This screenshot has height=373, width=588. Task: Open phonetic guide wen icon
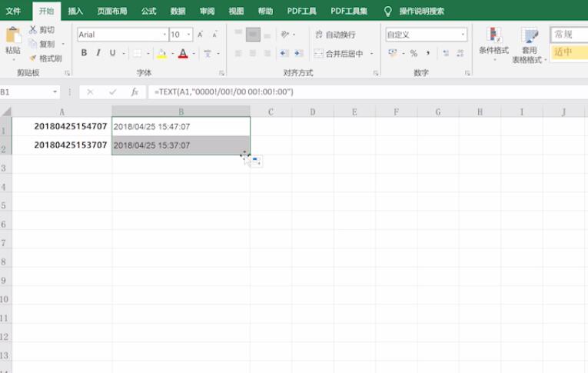[208, 53]
